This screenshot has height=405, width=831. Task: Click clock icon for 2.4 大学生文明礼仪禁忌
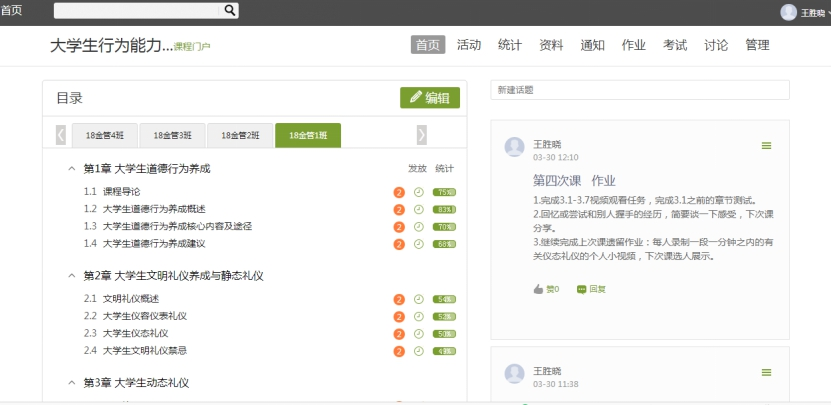point(418,351)
